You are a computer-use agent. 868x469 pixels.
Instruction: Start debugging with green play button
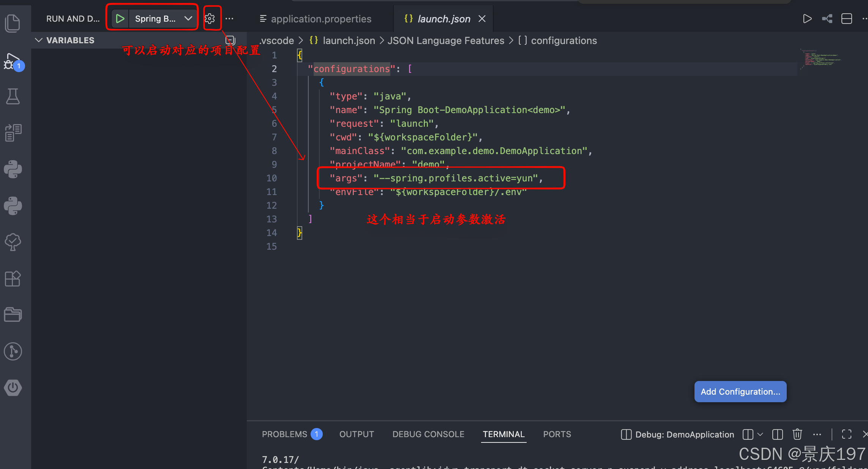[120, 18]
